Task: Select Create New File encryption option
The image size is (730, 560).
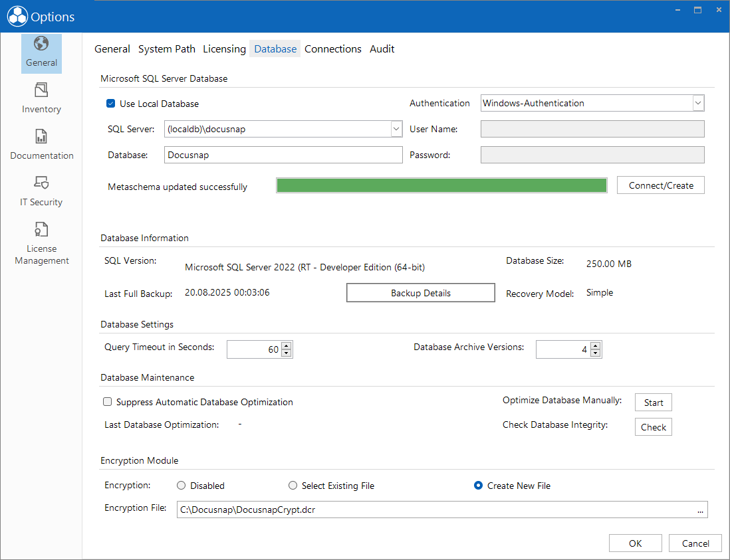Action: click(x=478, y=486)
